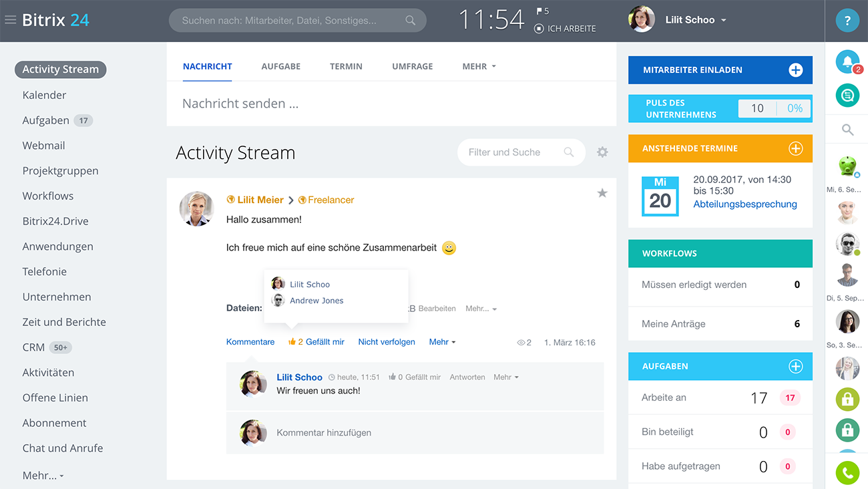Click Antworten on Lilit Schoo's comment

point(467,377)
